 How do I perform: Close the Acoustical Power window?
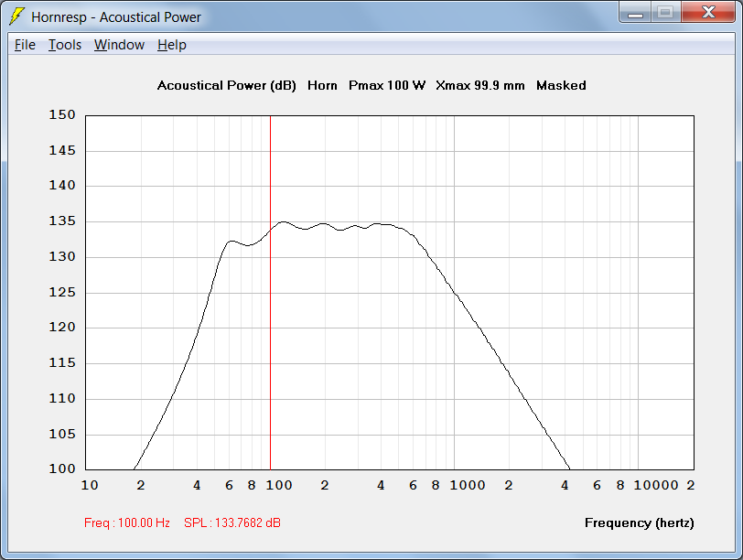708,12
